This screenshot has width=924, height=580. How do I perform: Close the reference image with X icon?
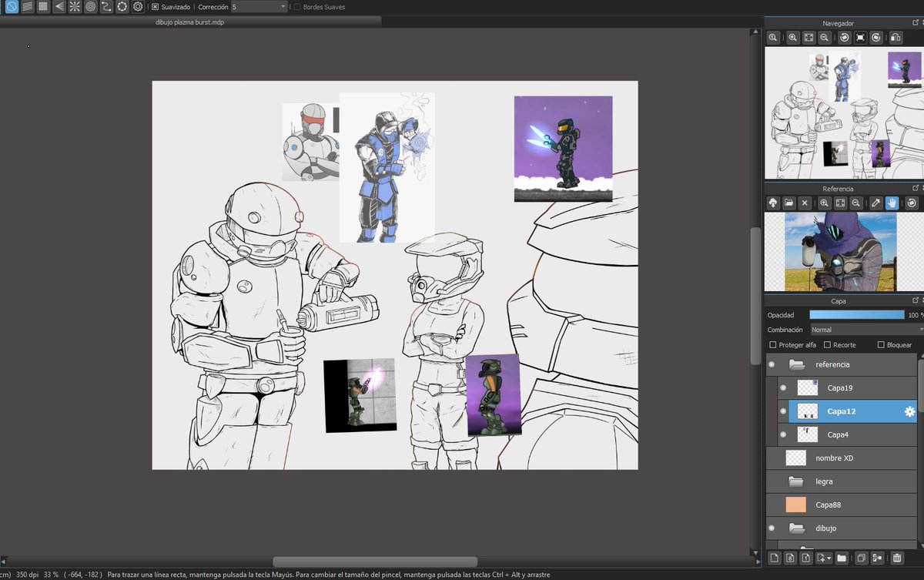(x=805, y=203)
